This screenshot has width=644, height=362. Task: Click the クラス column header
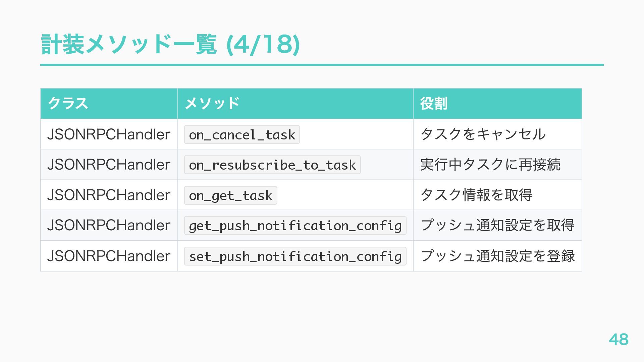[x=68, y=103]
